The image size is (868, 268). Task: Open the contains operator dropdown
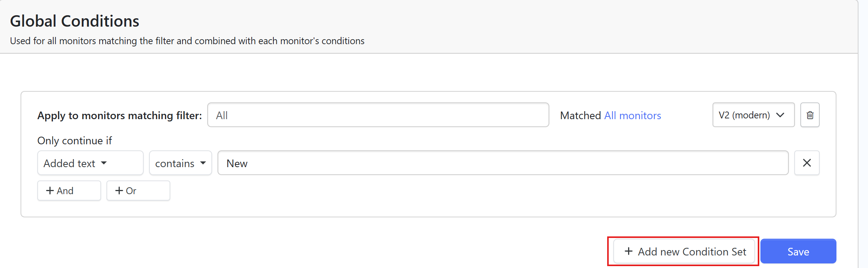point(180,163)
